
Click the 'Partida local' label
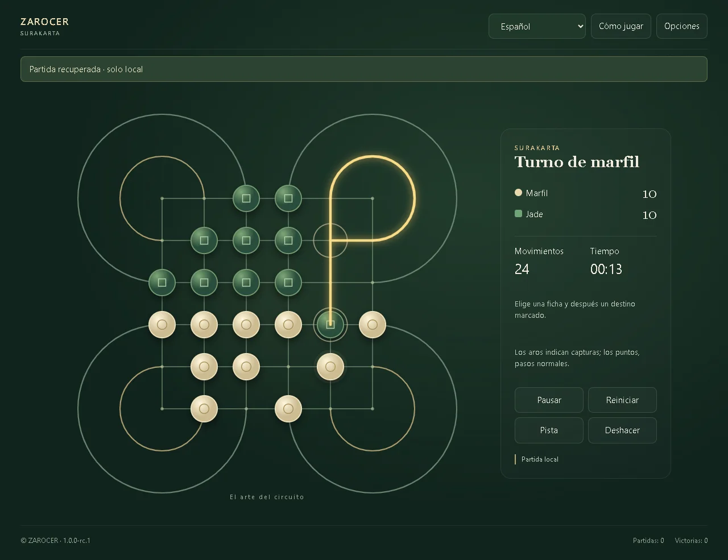point(540,459)
